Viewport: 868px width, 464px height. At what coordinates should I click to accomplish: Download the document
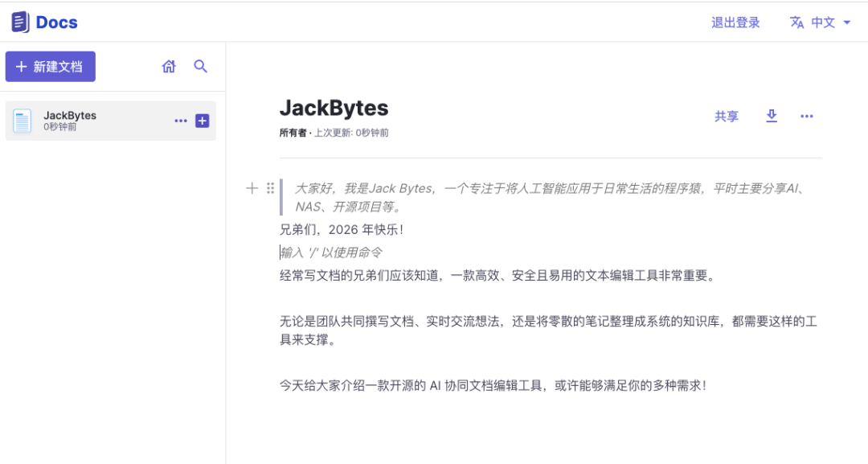(x=771, y=116)
